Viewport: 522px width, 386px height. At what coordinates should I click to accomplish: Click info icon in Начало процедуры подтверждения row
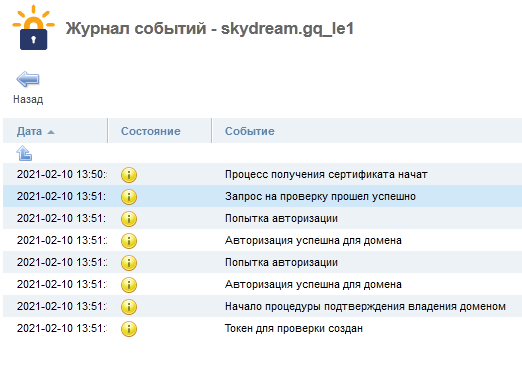coord(129,307)
